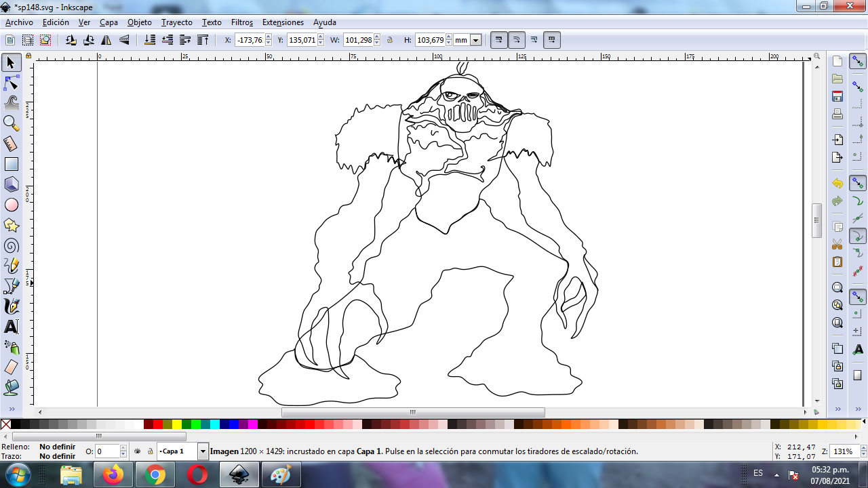Open the Extensiones menu
The width and height of the screenshot is (868, 488).
(283, 22)
